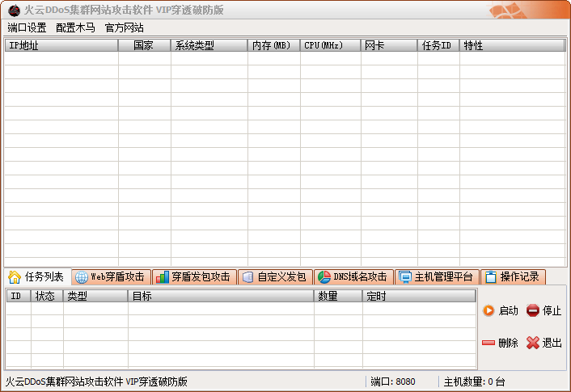
Task: Open the 官方网站 menu
Action: coord(124,27)
